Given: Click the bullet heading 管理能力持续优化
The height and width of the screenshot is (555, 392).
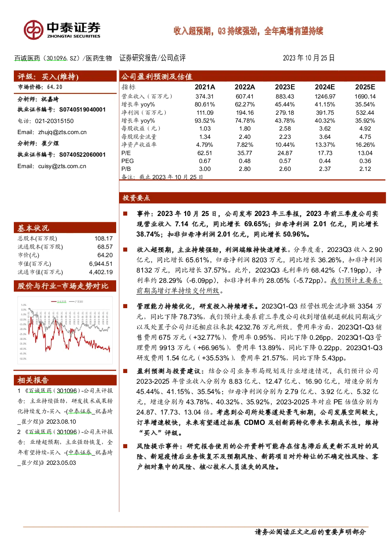Looking at the screenshot, I should pos(198,306).
